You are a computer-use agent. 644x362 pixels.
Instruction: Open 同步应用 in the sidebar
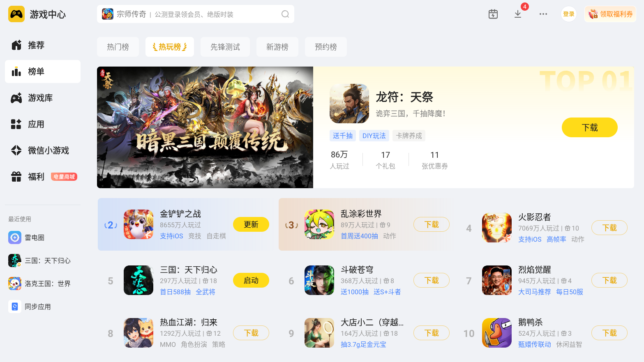coord(30,307)
